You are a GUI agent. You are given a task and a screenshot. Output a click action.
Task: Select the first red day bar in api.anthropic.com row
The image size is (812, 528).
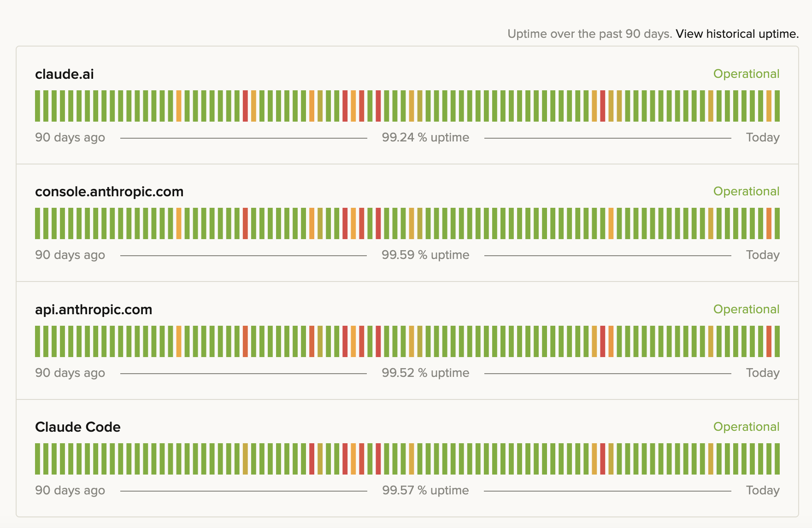point(245,341)
